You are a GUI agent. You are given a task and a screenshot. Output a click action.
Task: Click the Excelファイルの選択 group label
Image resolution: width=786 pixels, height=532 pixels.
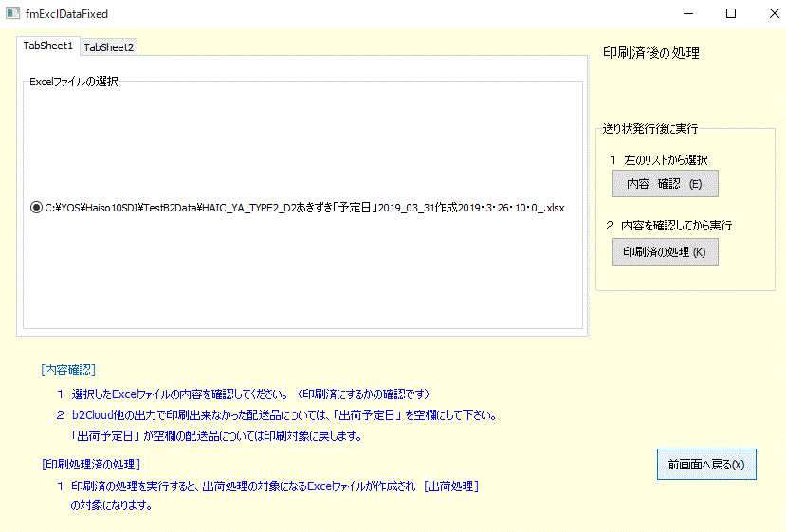[x=74, y=82]
